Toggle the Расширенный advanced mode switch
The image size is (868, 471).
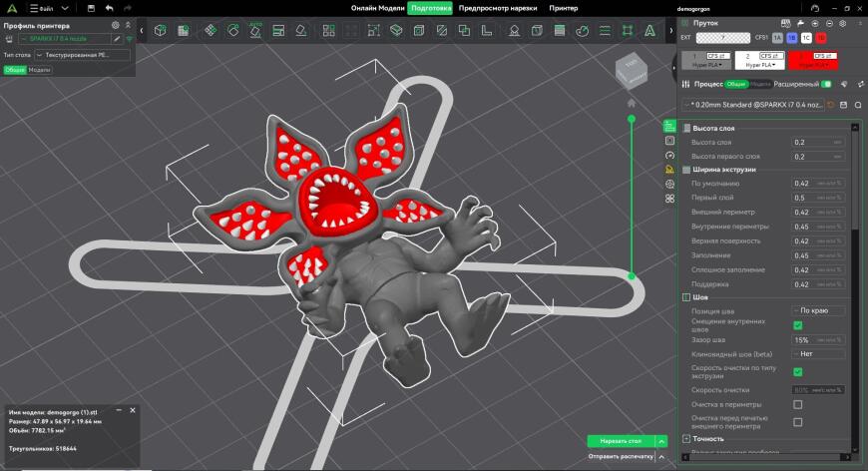pos(826,84)
